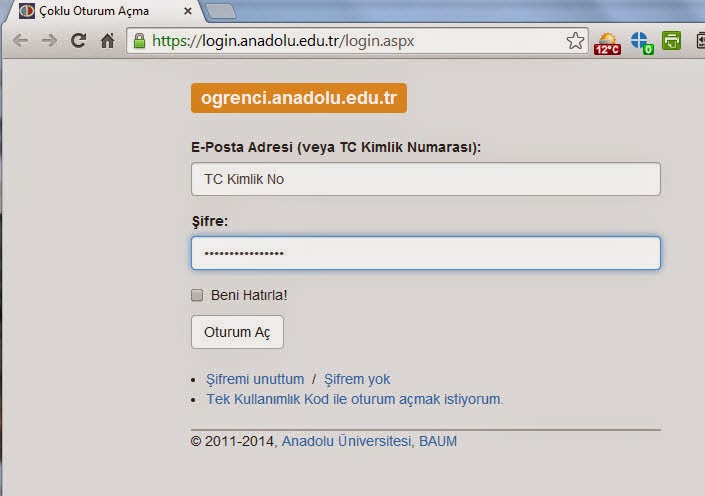Click the browser forward arrow
This screenshot has height=496, width=705.
48,41
